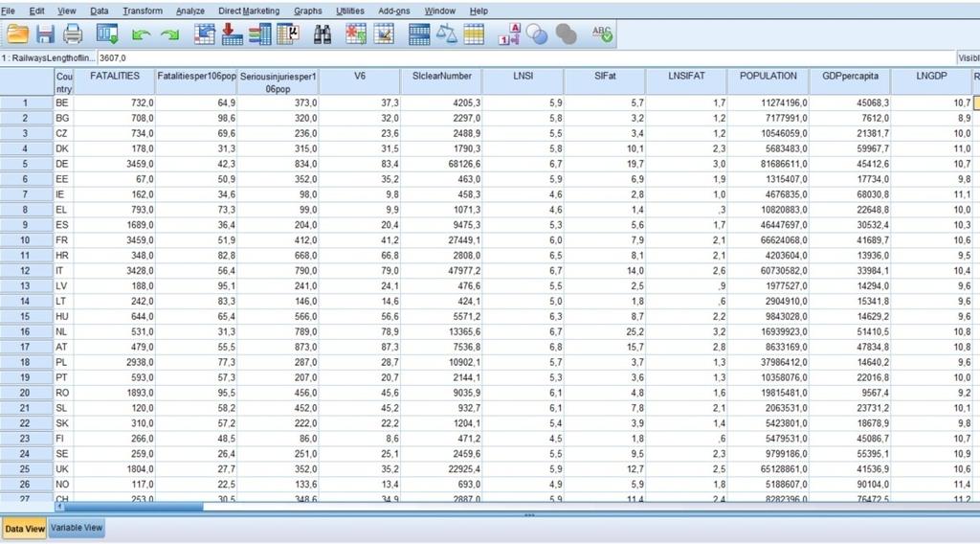The image size is (980, 544).
Task: Open the Edit menu
Action: pos(37,11)
